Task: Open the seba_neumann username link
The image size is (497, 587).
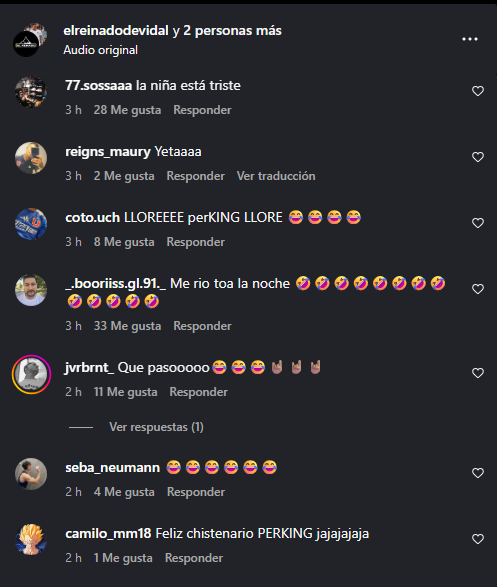Action: coord(112,468)
